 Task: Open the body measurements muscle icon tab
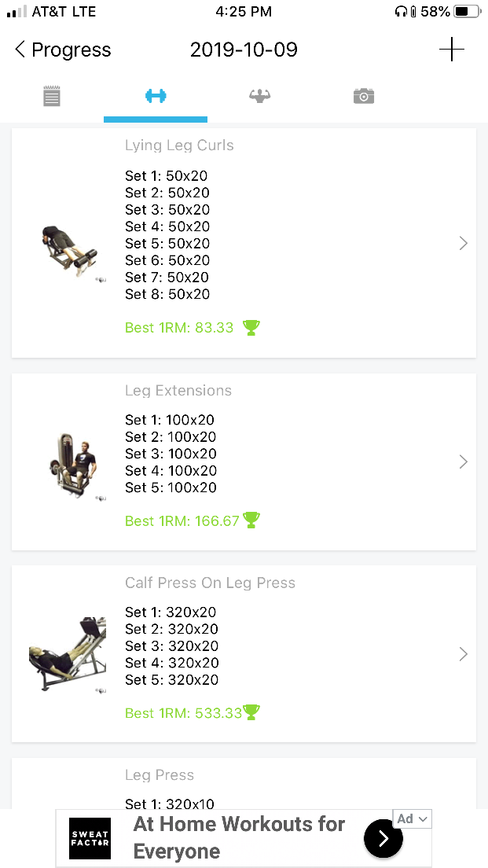(x=259, y=96)
